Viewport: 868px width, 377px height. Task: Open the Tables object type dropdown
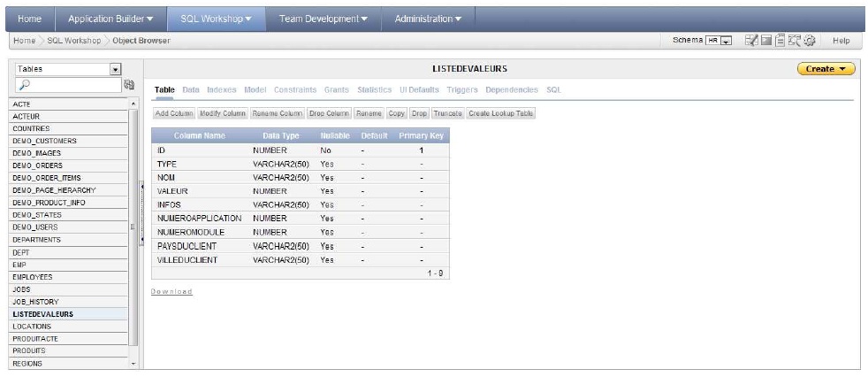[x=115, y=69]
